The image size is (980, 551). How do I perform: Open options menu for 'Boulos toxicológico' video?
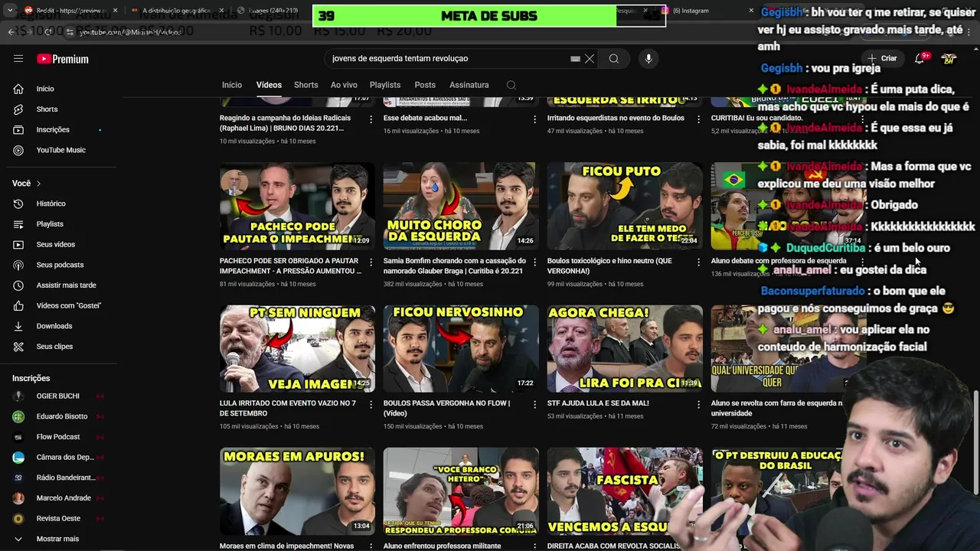pos(698,262)
